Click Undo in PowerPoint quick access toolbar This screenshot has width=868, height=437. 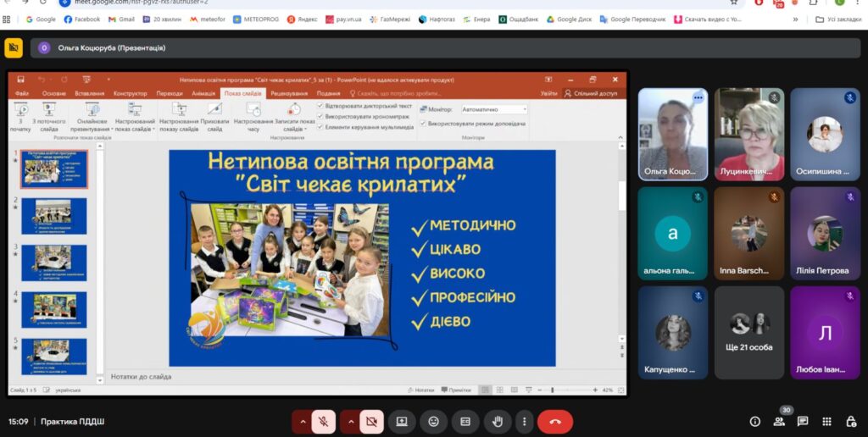click(x=42, y=80)
